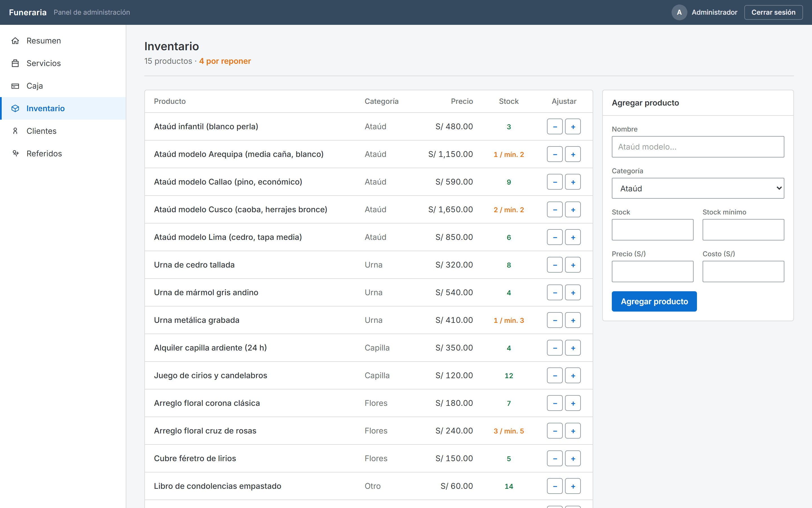Image resolution: width=812 pixels, height=508 pixels.
Task: Focus the Stock input field
Action: click(x=652, y=230)
